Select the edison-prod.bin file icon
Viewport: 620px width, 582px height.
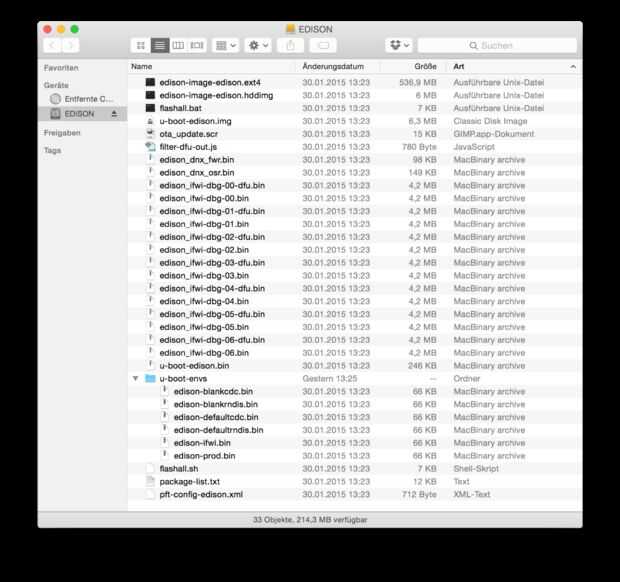point(165,455)
